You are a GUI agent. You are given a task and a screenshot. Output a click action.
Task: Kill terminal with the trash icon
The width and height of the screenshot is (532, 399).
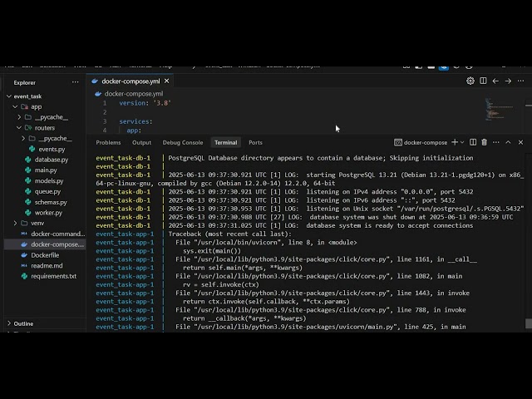tap(484, 142)
